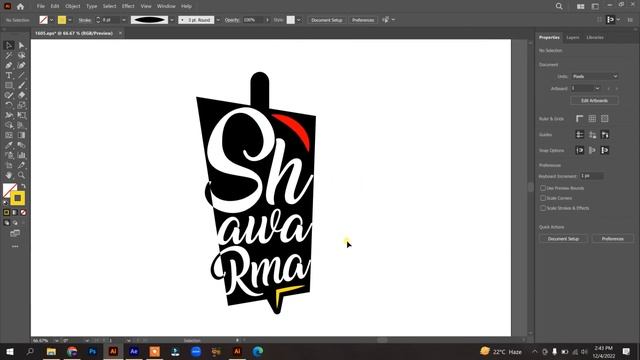Viewport: 640px width, 360px height.
Task: Select the Pen tool
Action: 9,65
